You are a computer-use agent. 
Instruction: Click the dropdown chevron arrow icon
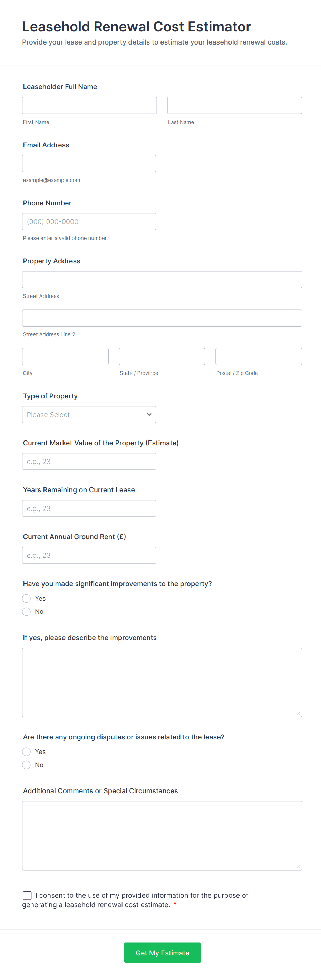point(149,415)
